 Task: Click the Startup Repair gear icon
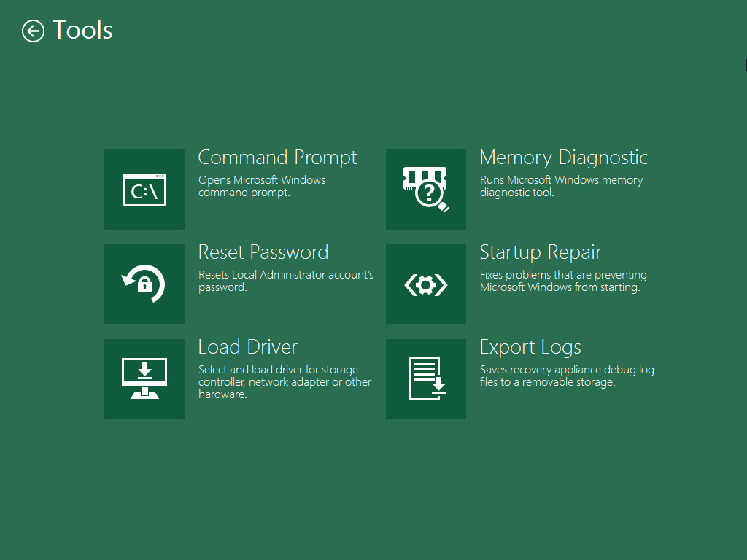tap(425, 284)
